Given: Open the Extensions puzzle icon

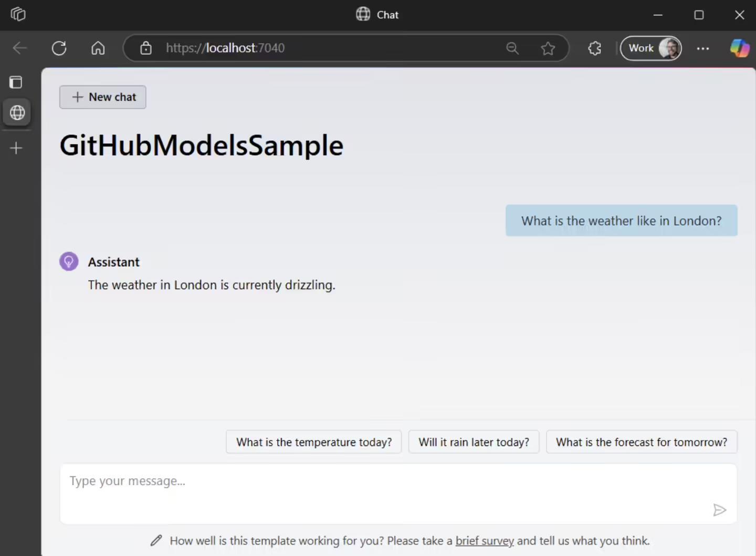Looking at the screenshot, I should 595,48.
